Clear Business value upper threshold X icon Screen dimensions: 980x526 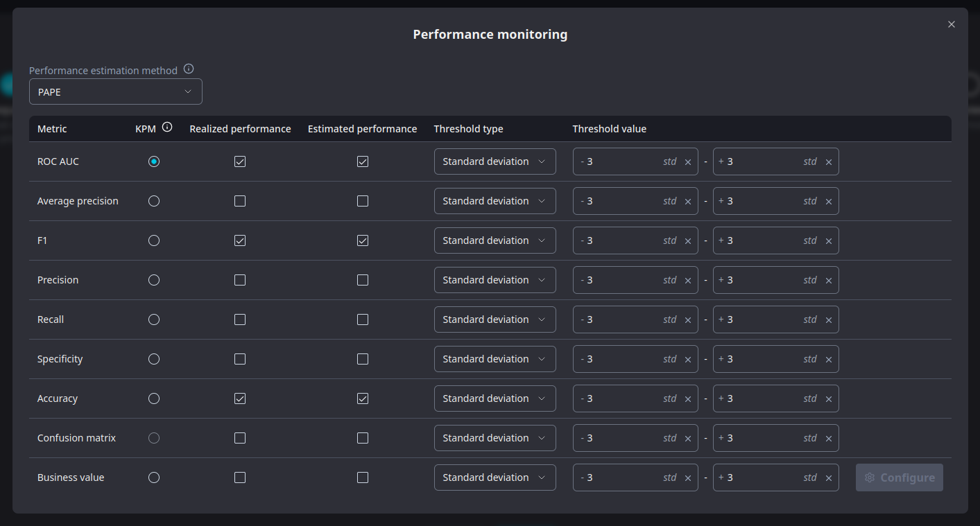click(x=828, y=478)
